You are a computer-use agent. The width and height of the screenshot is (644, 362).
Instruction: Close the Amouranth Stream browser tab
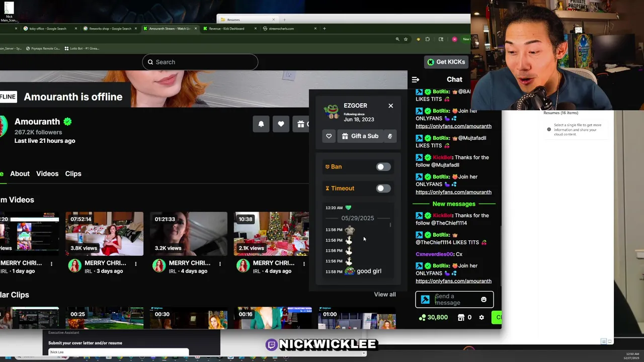196,29
